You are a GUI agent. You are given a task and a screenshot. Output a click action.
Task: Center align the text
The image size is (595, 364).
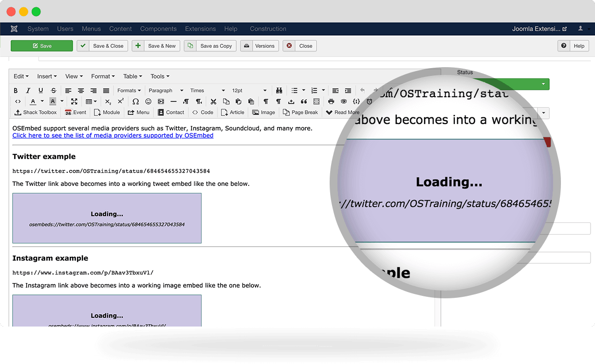(x=81, y=91)
